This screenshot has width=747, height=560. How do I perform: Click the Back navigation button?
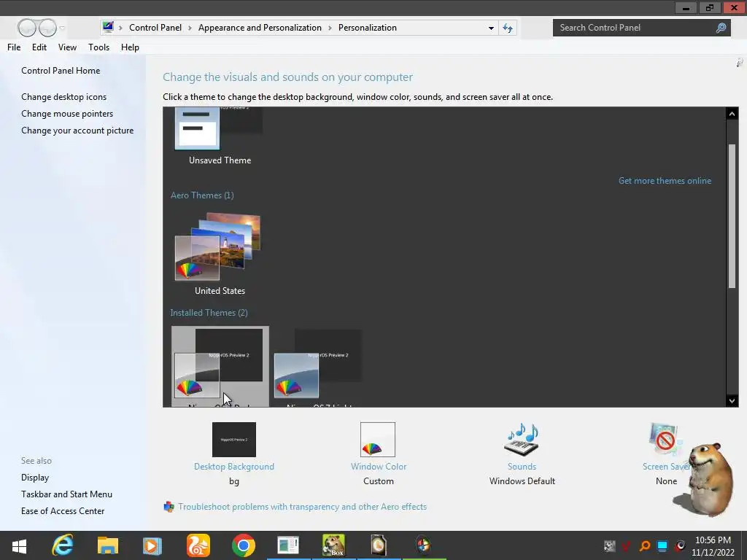point(27,28)
